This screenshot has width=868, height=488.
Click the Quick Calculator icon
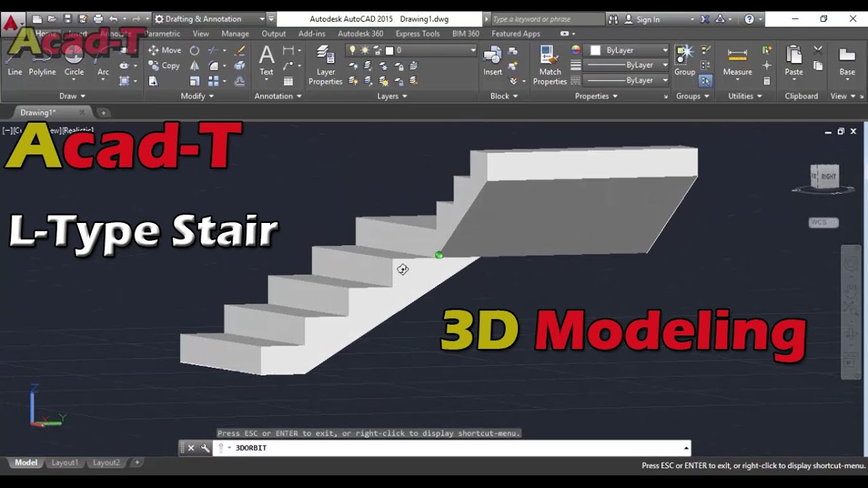(x=767, y=81)
